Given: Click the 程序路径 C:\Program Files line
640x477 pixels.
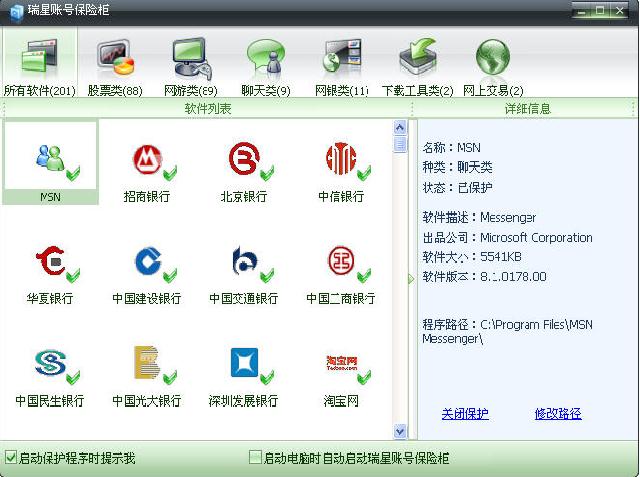Looking at the screenshot, I should click(x=507, y=331).
